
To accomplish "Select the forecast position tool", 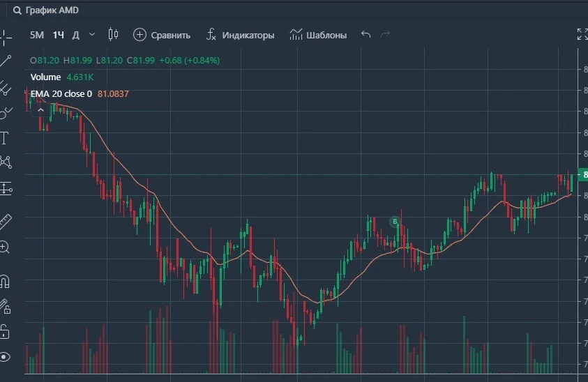I will point(6,189).
